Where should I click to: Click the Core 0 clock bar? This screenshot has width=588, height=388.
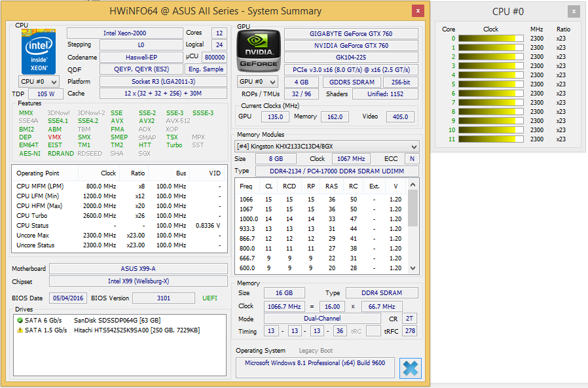(490, 38)
